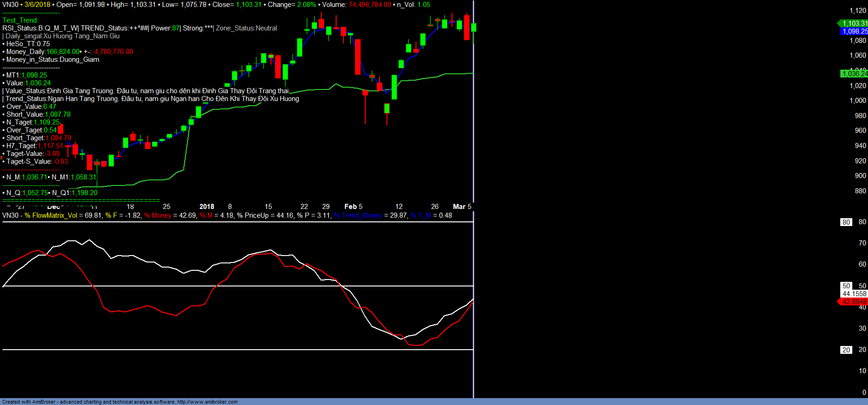Click the purple vertical date selector line
This screenshot has width=868, height=405.
pos(473,138)
